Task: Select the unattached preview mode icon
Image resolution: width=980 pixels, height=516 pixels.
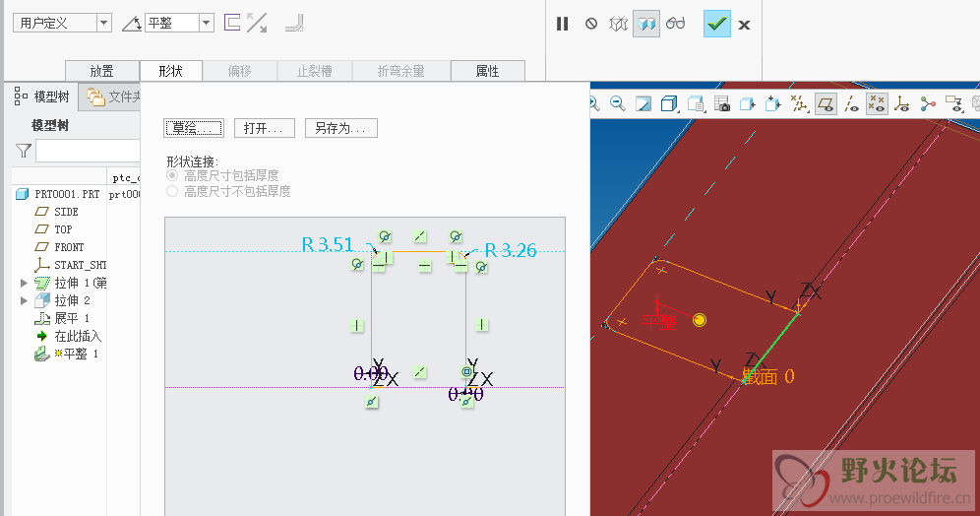Action: pyautogui.click(x=618, y=24)
